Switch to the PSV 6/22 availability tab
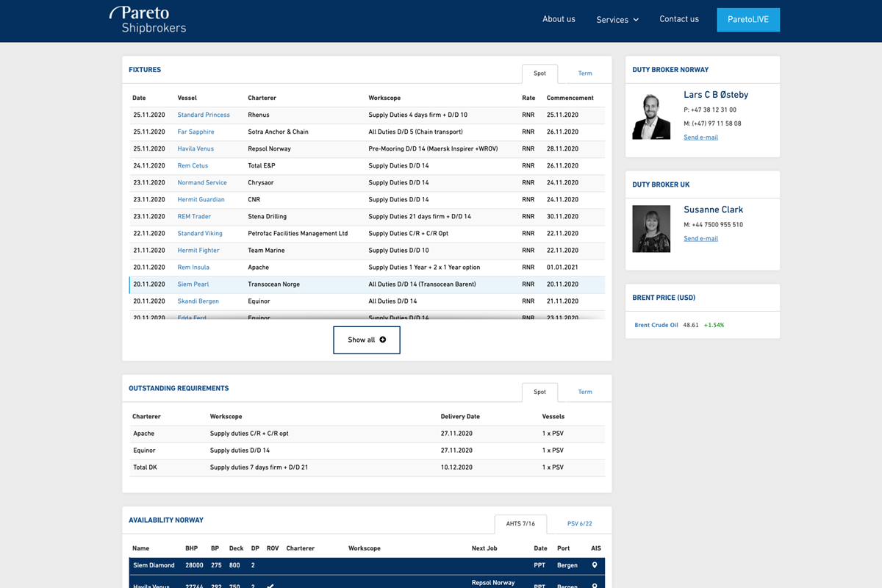The image size is (882, 588). (580, 524)
